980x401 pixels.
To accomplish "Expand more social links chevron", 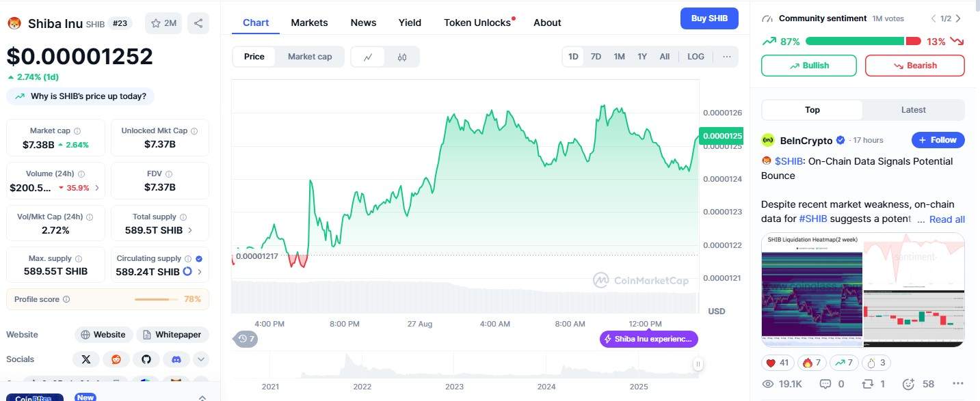I will (x=200, y=359).
